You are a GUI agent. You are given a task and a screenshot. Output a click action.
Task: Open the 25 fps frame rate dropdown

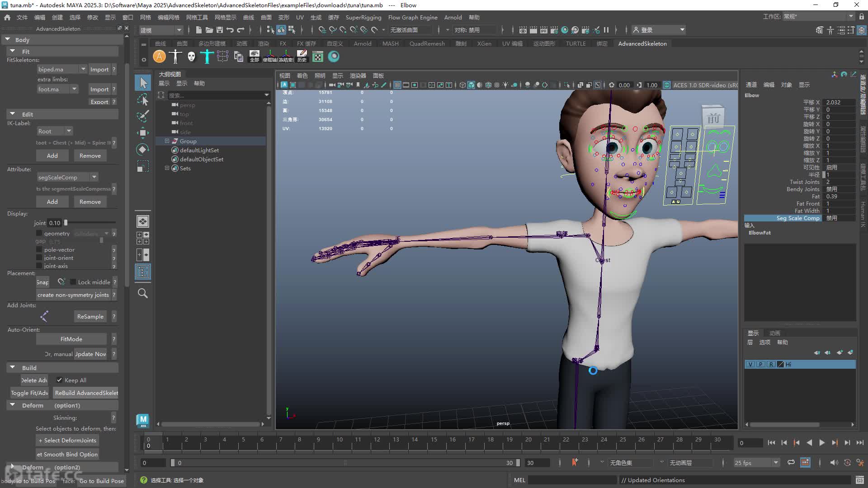[756, 463]
